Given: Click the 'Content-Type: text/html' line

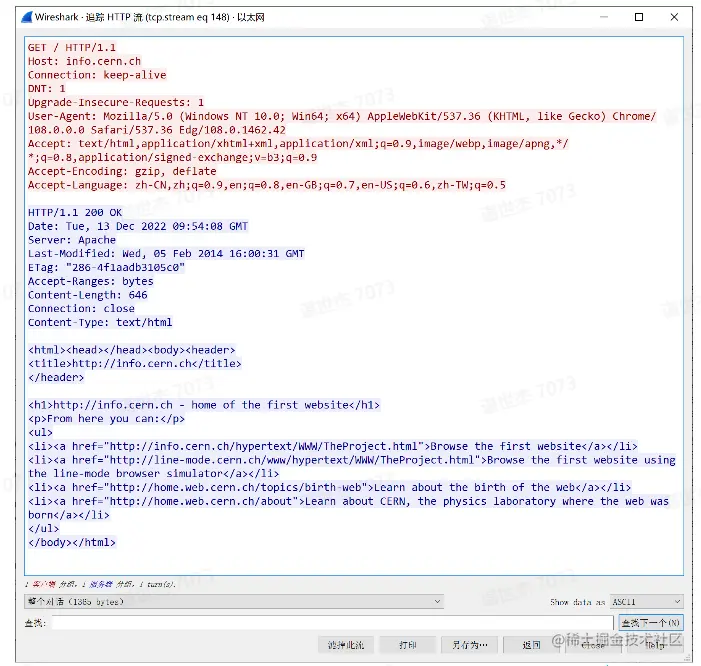Looking at the screenshot, I should (x=100, y=322).
